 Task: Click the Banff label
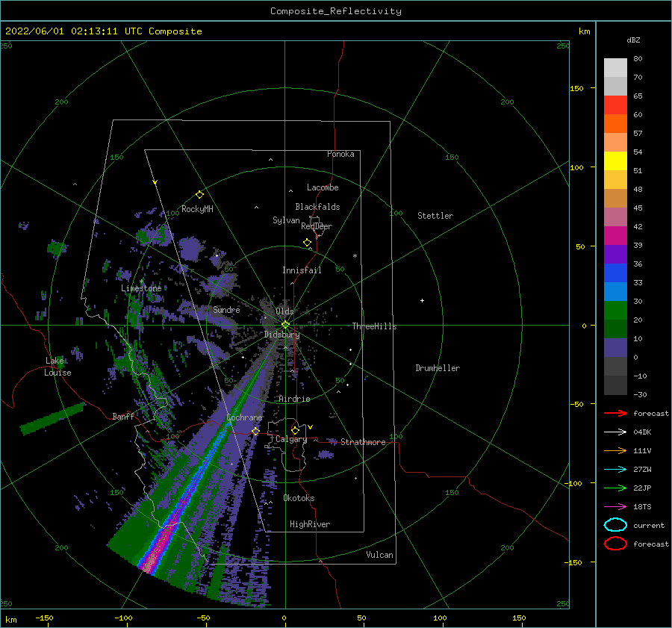(123, 416)
